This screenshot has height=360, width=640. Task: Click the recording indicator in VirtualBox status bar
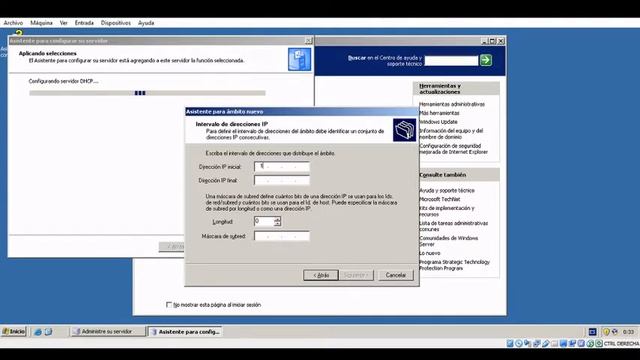tap(572, 343)
